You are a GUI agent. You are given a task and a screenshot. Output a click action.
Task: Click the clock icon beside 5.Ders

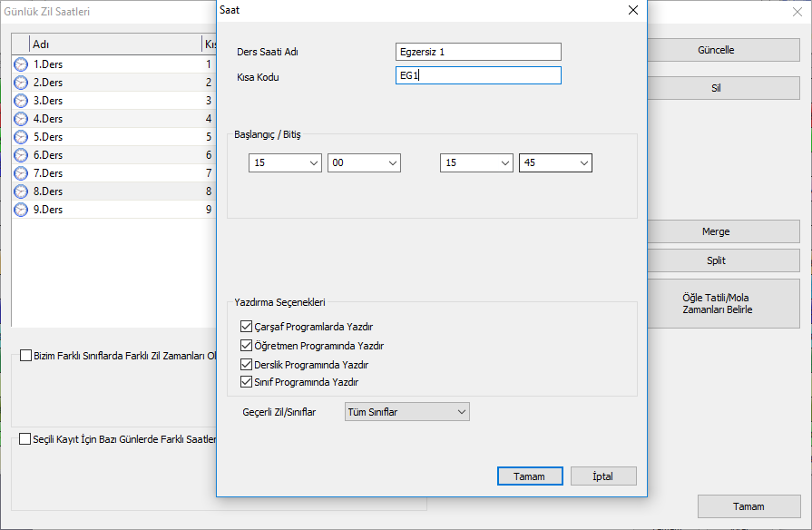coord(21,137)
